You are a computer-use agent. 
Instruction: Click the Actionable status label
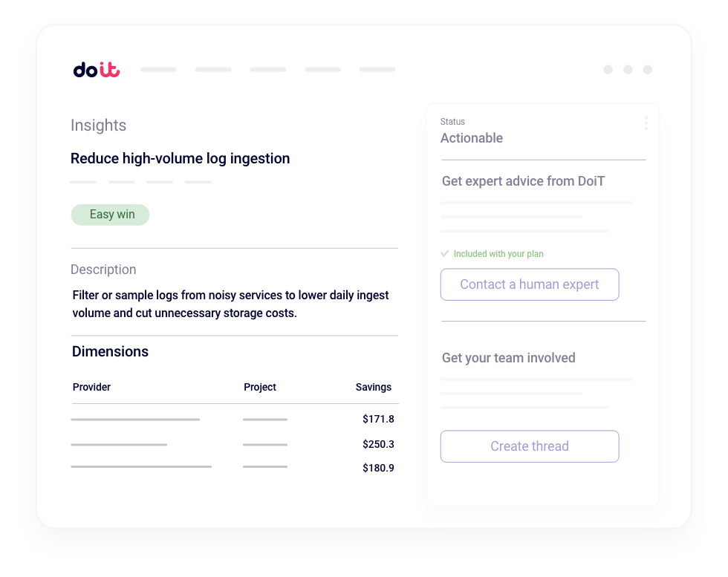472,138
